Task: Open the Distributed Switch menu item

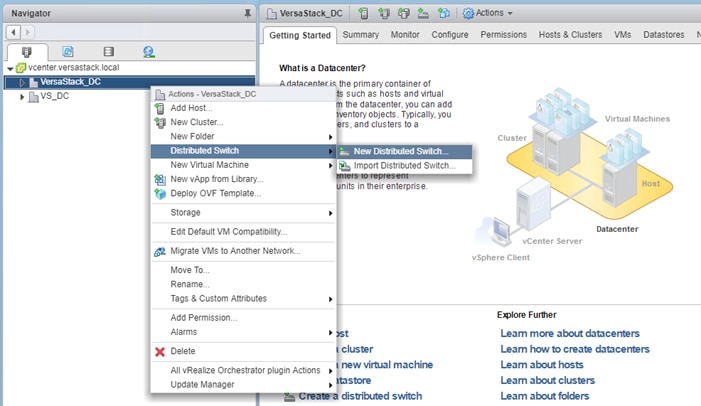Action: [243, 151]
